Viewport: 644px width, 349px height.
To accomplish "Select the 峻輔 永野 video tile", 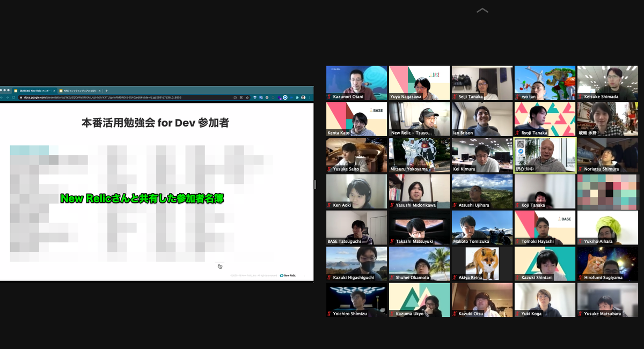I will point(608,119).
